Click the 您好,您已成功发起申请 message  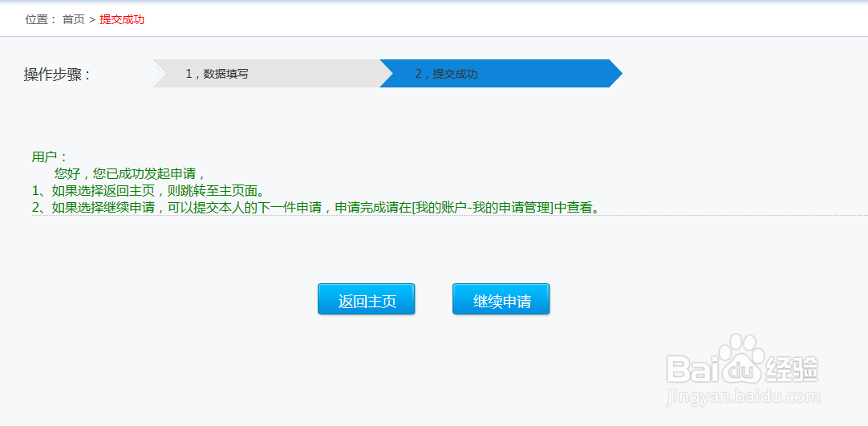pos(130,173)
